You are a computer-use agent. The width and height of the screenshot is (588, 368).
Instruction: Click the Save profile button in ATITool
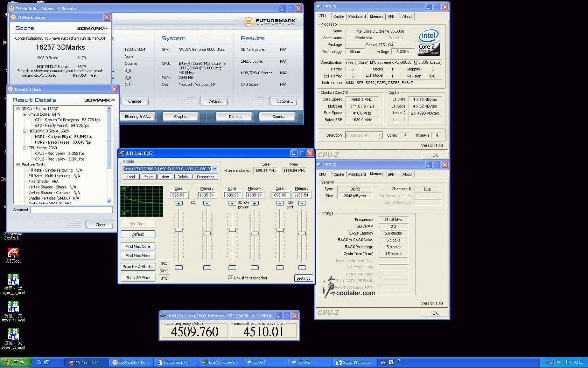148,177
